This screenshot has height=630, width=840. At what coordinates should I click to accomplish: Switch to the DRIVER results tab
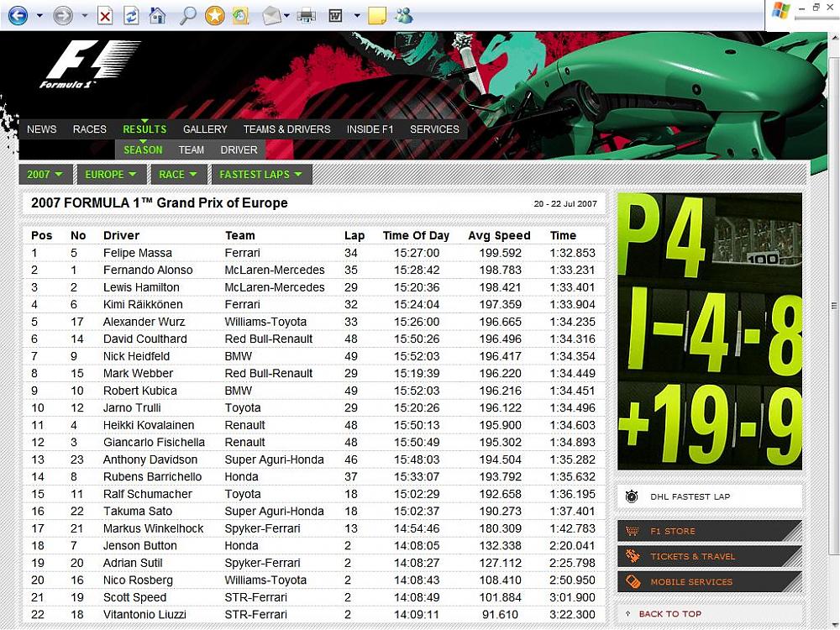pyautogui.click(x=239, y=150)
